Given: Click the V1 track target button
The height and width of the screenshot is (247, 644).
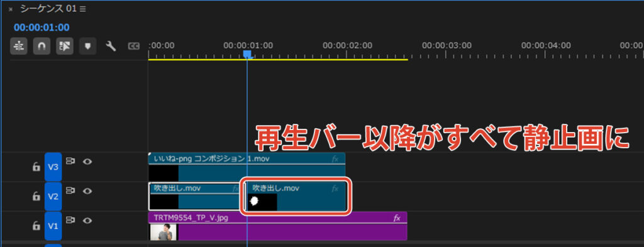Looking at the screenshot, I should 53,226.
